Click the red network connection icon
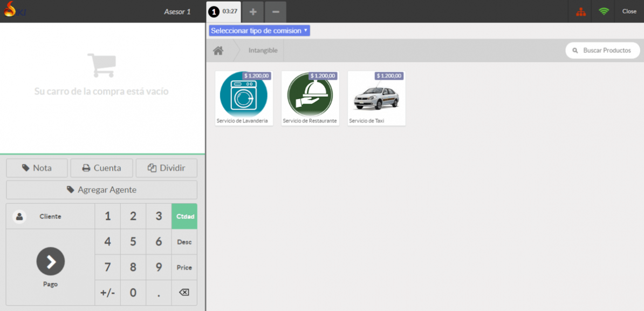 click(x=580, y=11)
